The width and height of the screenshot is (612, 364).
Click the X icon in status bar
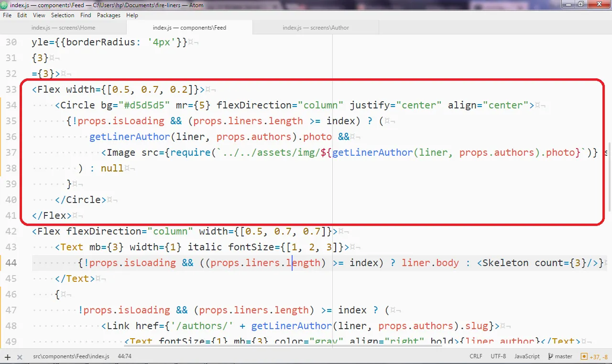(x=20, y=357)
